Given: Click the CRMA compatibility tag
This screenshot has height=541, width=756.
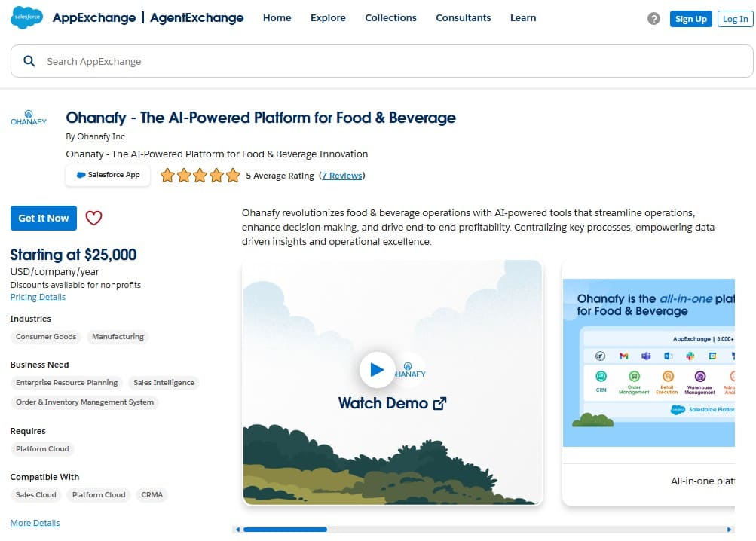Looking at the screenshot, I should point(152,495).
